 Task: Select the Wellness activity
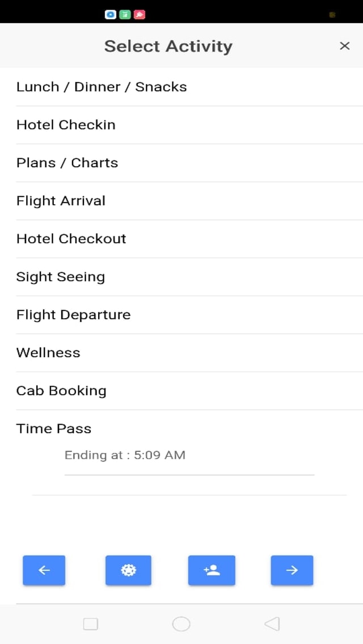[48, 353]
